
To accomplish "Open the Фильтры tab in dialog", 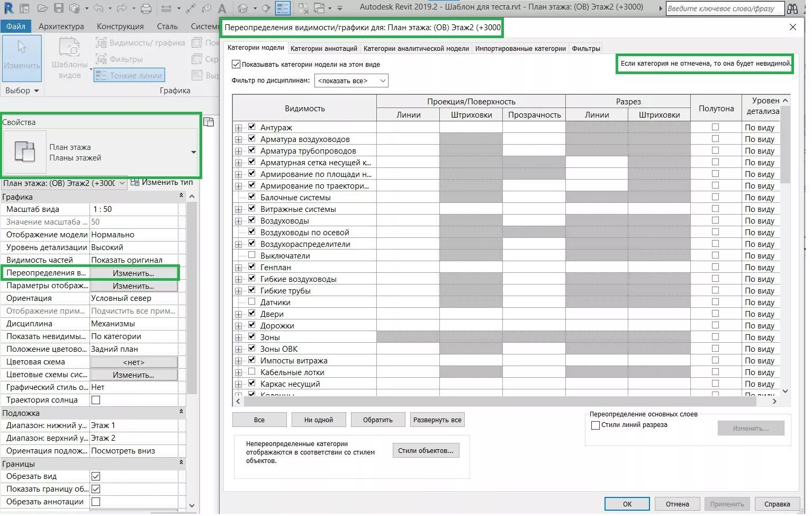I will 585,48.
